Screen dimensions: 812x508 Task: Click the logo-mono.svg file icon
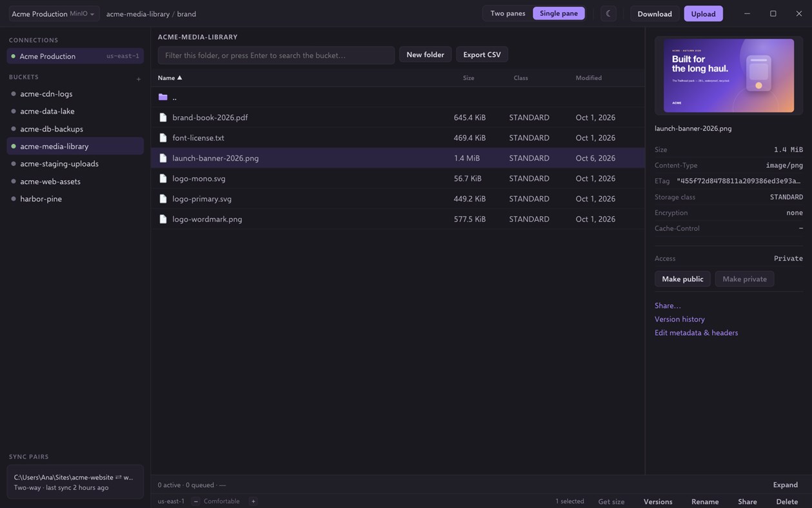click(x=163, y=178)
